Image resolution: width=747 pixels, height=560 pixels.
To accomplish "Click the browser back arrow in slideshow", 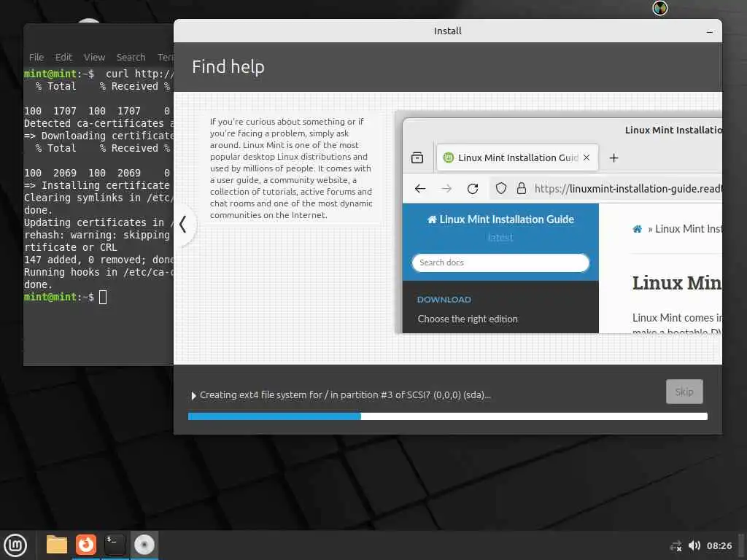I will [419, 189].
